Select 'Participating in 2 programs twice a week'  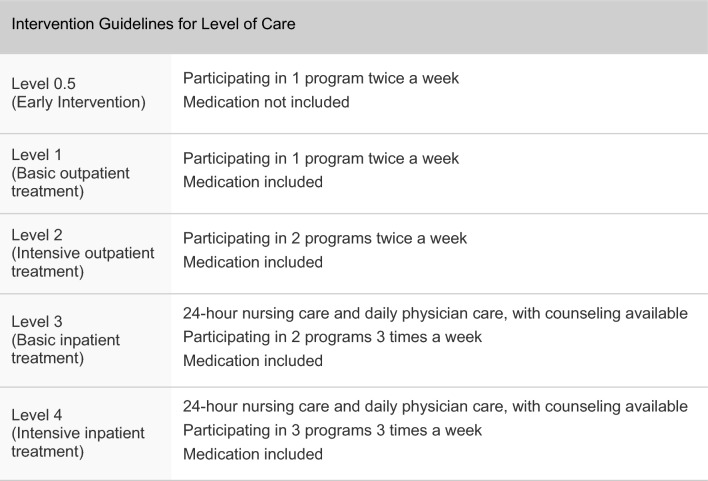(x=325, y=238)
